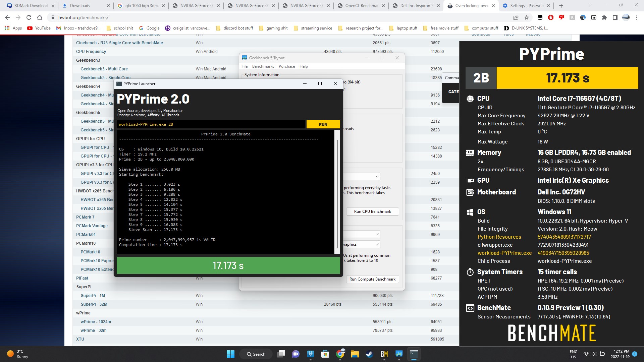The height and width of the screenshot is (362, 644).
Task: Click Run Compute Benchmark in Geekbench
Action: (x=372, y=279)
